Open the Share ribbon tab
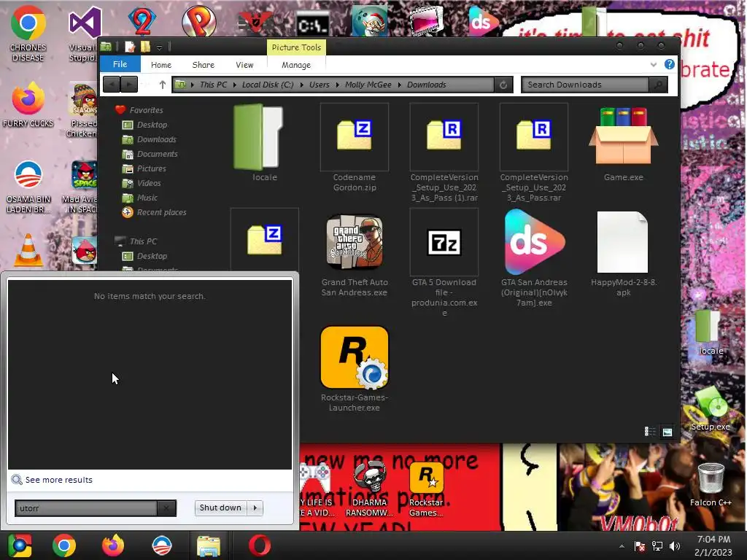This screenshot has height=560, width=747. pyautogui.click(x=204, y=65)
